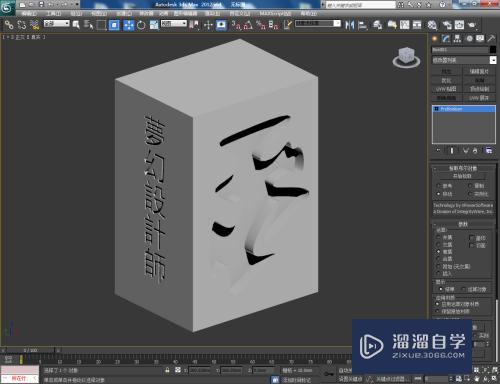Switch to the Hierarchy command panel tab
Viewport: 500px width, 384px height.
457,39
